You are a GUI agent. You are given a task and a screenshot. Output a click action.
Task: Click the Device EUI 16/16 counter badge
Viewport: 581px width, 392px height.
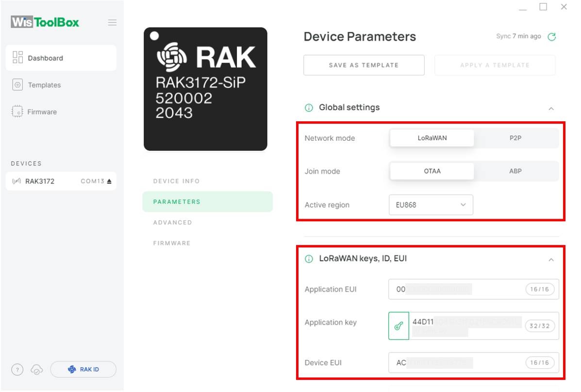pyautogui.click(x=540, y=363)
